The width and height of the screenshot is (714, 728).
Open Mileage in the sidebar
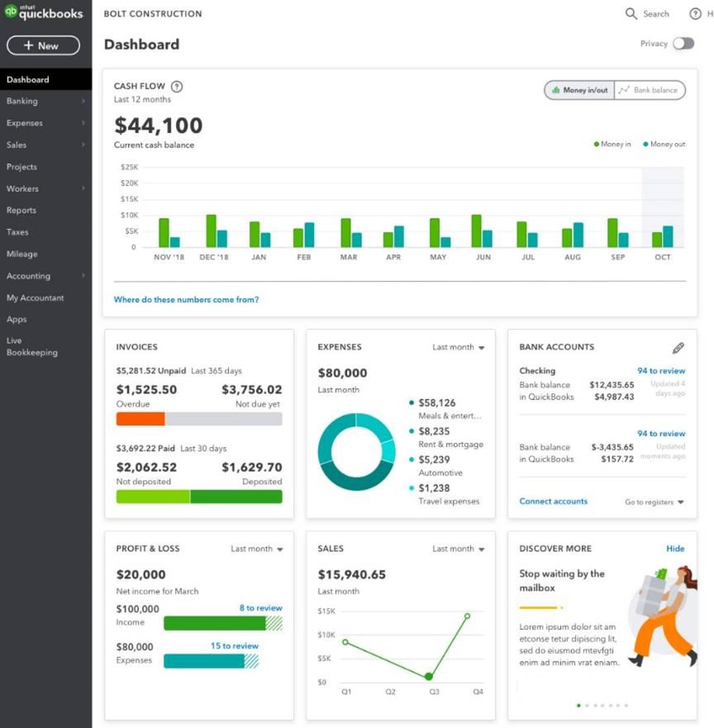point(22,254)
